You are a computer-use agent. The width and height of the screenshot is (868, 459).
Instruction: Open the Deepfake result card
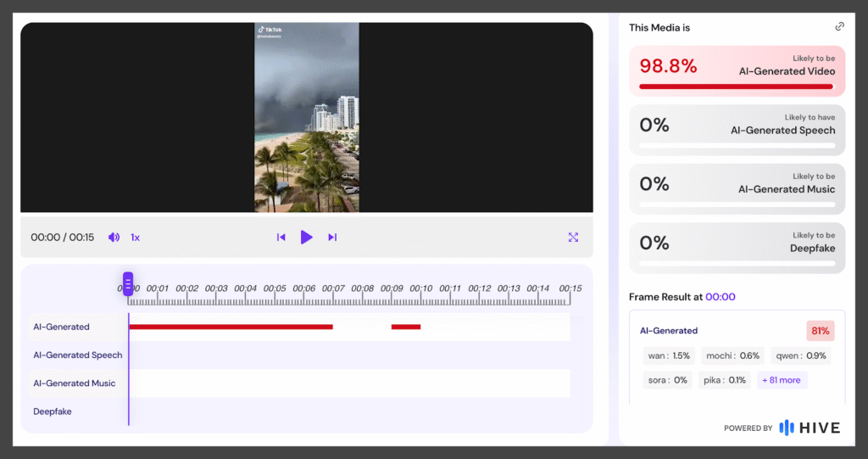click(x=737, y=247)
